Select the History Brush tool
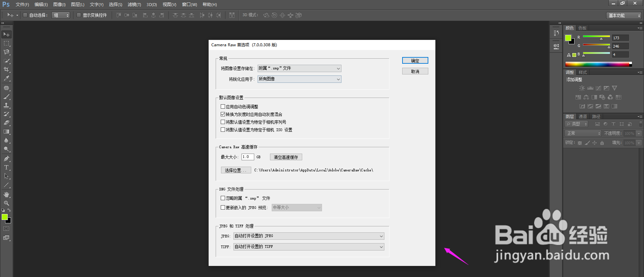The height and width of the screenshot is (277, 644). click(x=6, y=114)
